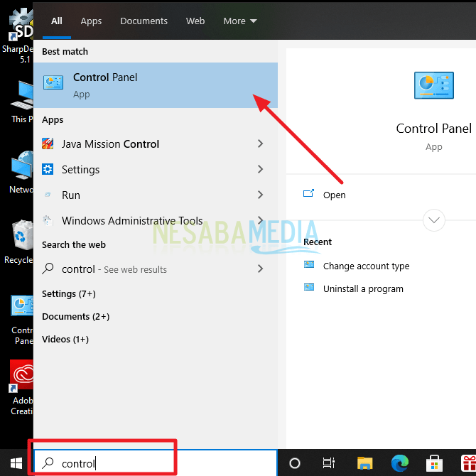
Task: Expand Java Mission Control result arrow
Action: tap(260, 144)
